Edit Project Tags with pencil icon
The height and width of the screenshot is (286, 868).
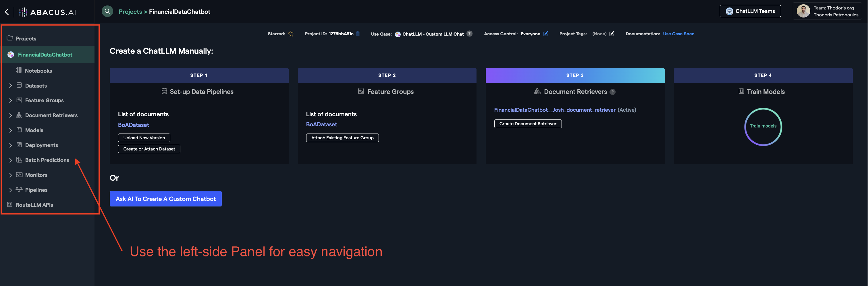point(612,34)
